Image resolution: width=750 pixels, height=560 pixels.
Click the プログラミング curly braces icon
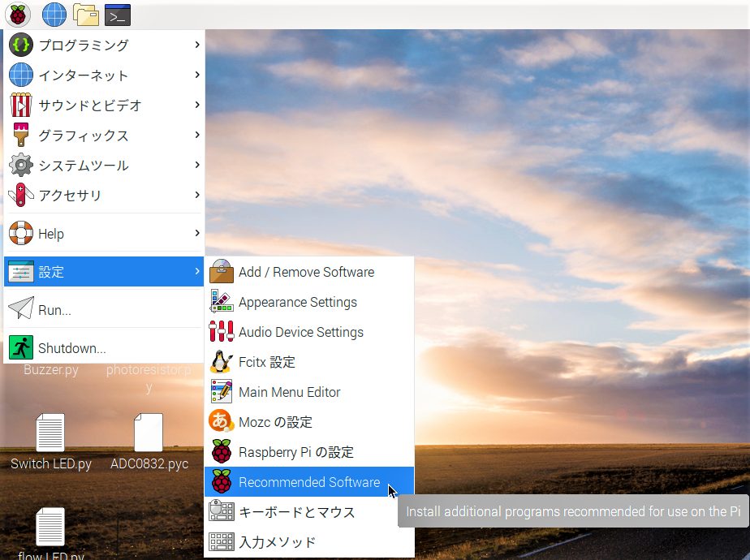[20, 45]
